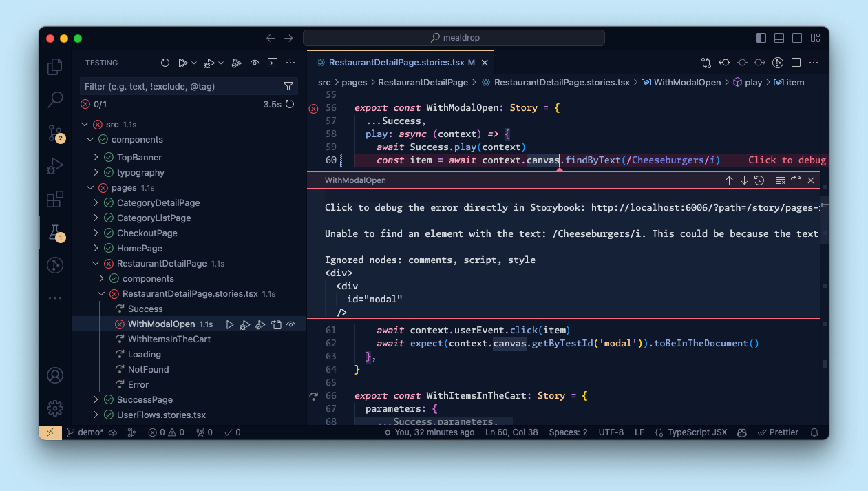This screenshot has height=491, width=868.
Task: Select the Extensions icon in the activity bar
Action: (54, 199)
